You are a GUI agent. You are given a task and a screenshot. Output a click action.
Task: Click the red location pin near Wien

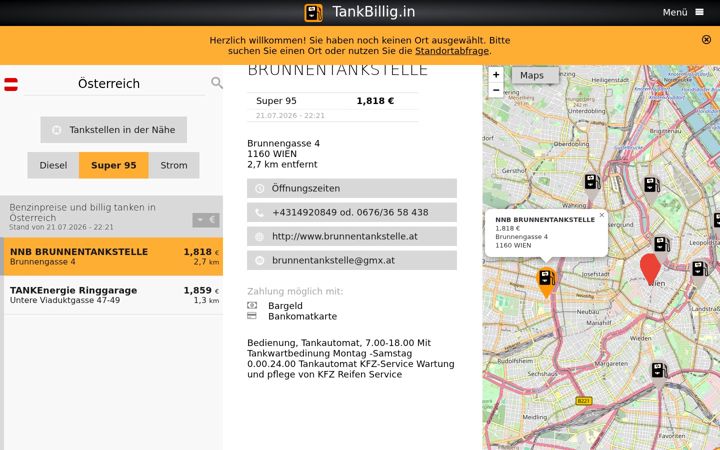click(x=650, y=268)
